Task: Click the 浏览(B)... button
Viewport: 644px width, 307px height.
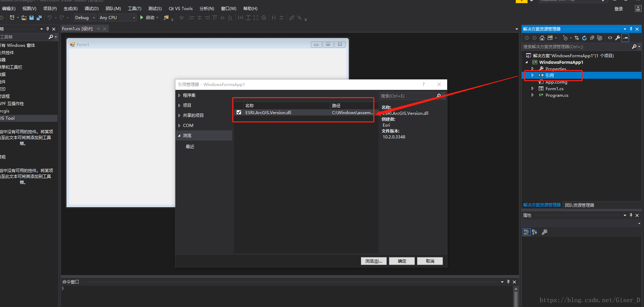Action: pyautogui.click(x=374, y=261)
